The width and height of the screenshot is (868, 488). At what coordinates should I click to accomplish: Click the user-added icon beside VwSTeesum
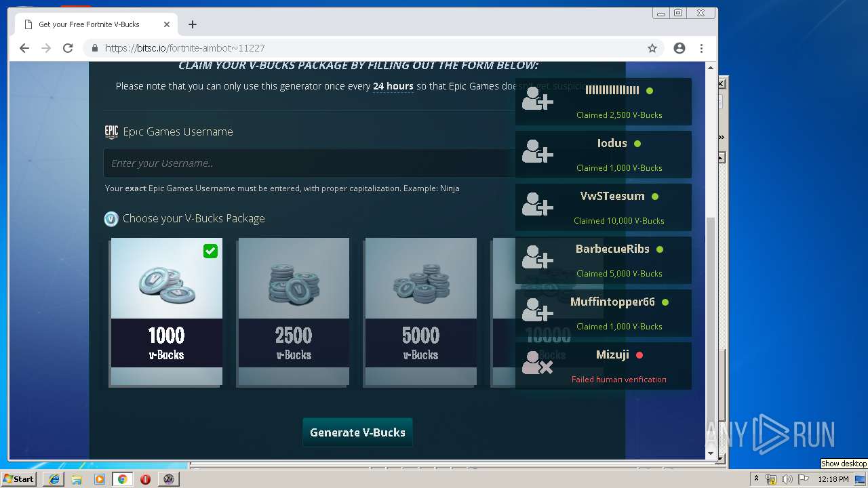pos(538,204)
